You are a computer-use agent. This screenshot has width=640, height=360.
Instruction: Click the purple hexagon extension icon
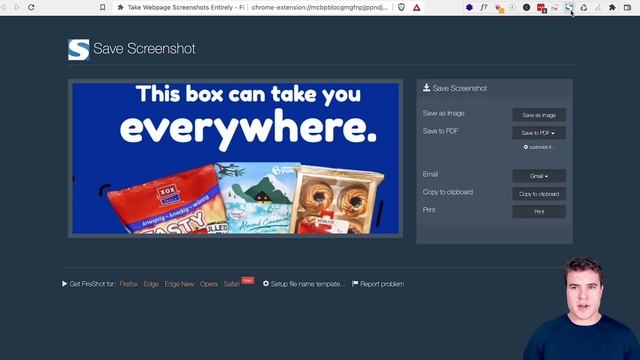[x=469, y=7]
